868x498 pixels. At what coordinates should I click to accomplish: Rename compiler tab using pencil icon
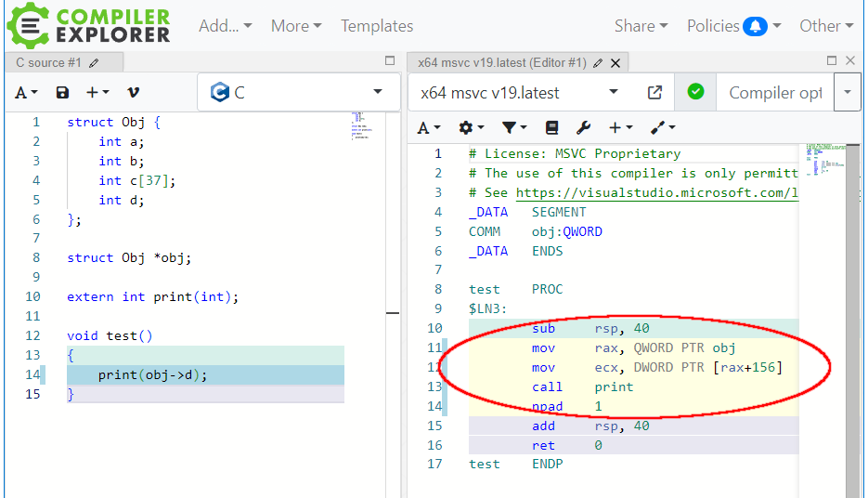[598, 63]
